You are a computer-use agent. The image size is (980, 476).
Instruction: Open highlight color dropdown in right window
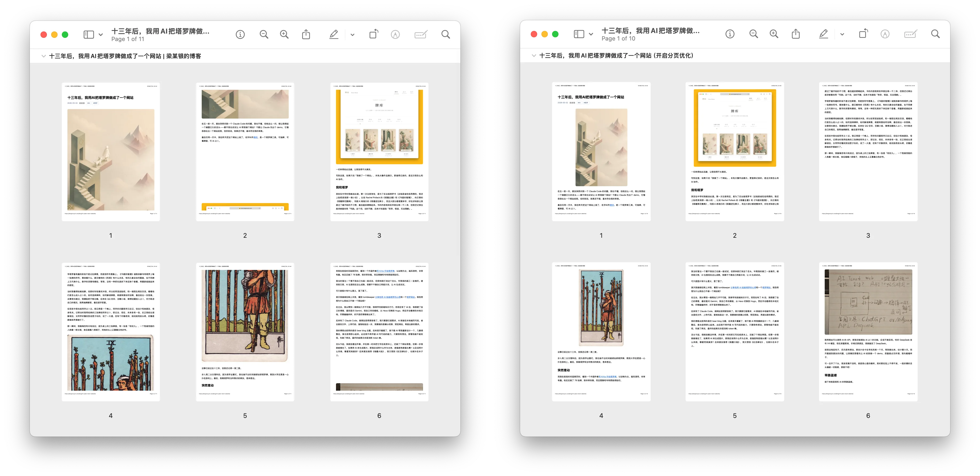(842, 34)
